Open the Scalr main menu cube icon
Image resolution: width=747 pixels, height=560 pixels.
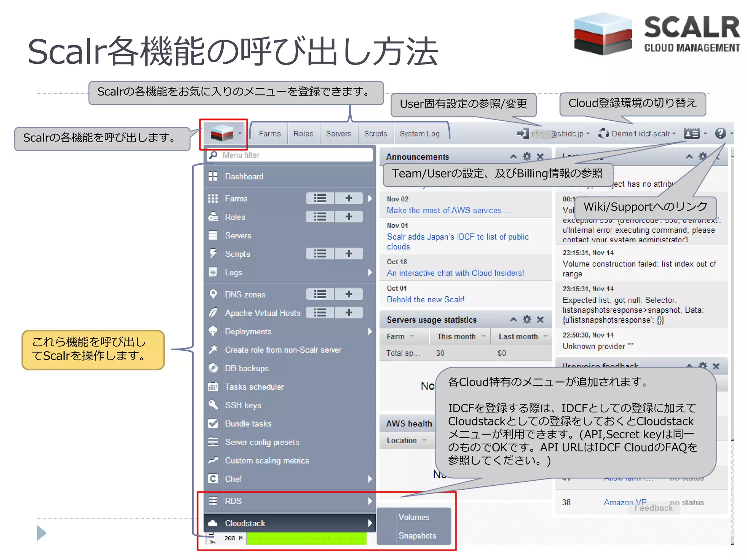tap(222, 133)
